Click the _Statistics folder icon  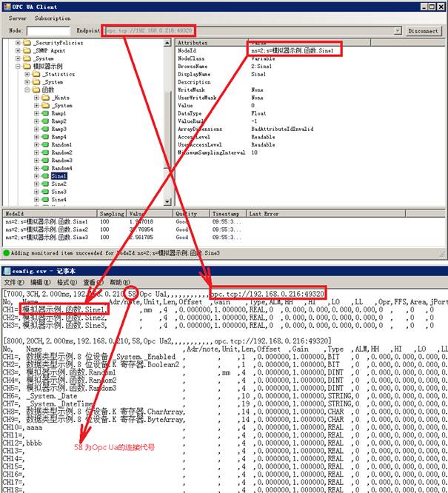(37, 74)
